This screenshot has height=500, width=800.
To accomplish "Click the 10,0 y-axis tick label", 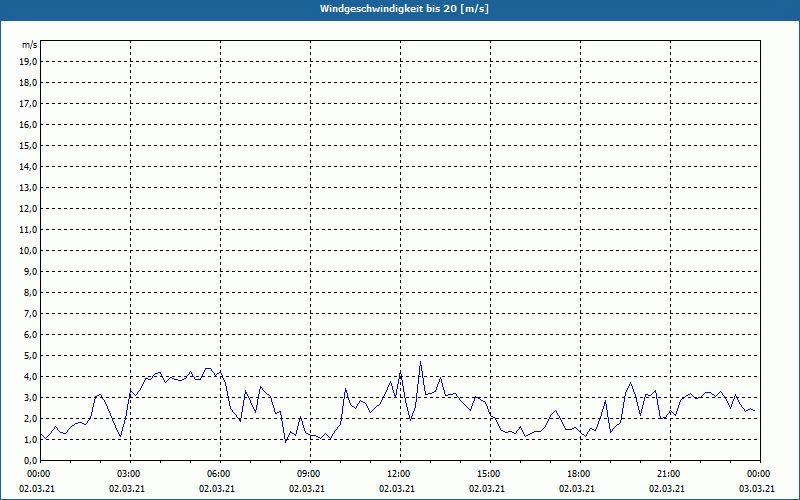I will tap(29, 251).
